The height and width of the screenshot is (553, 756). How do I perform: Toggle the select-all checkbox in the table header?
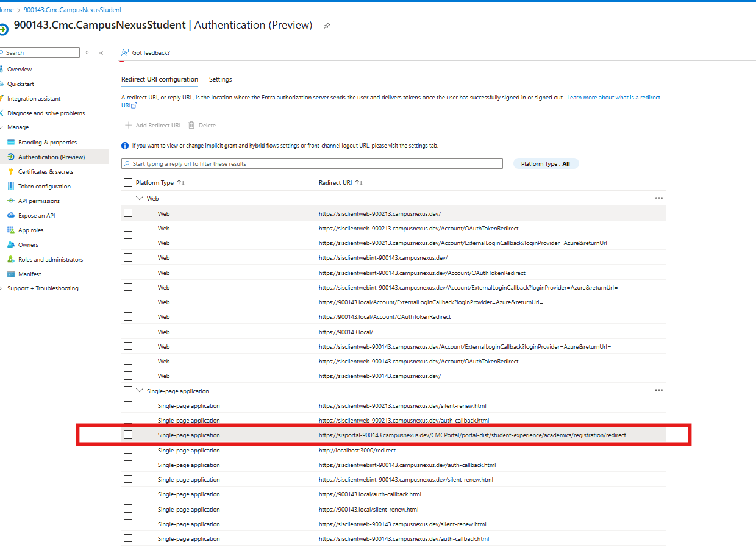(x=128, y=182)
